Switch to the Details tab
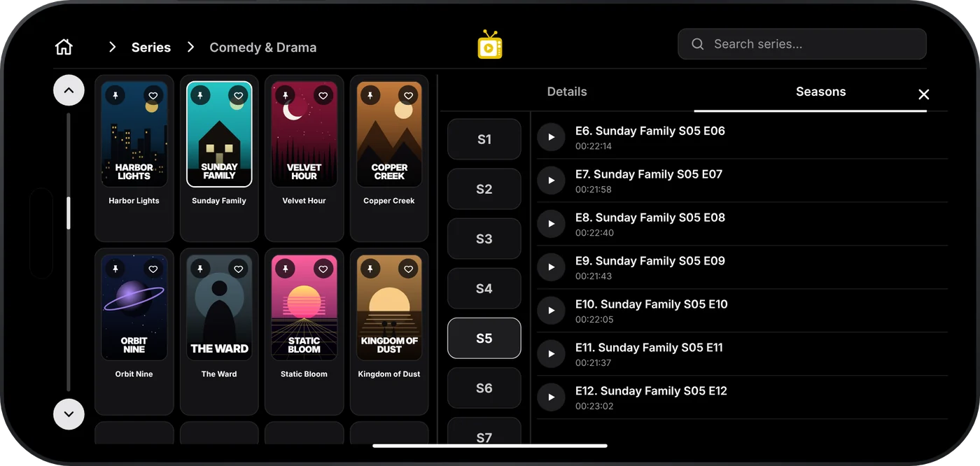This screenshot has width=980, height=466. [567, 92]
